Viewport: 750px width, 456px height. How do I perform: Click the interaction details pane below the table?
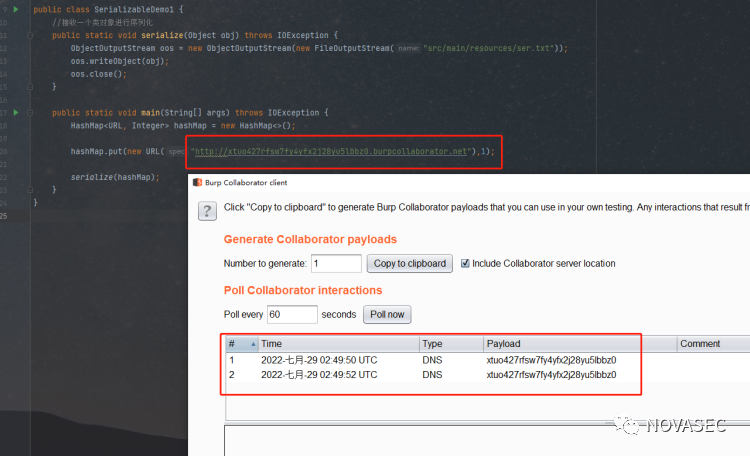pyautogui.click(x=487, y=440)
